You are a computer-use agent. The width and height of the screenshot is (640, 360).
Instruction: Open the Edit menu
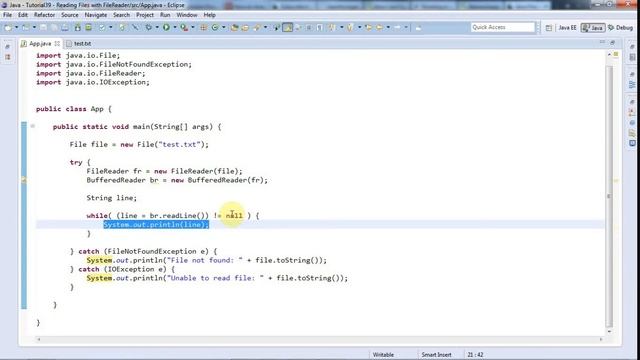pyautogui.click(x=23, y=15)
